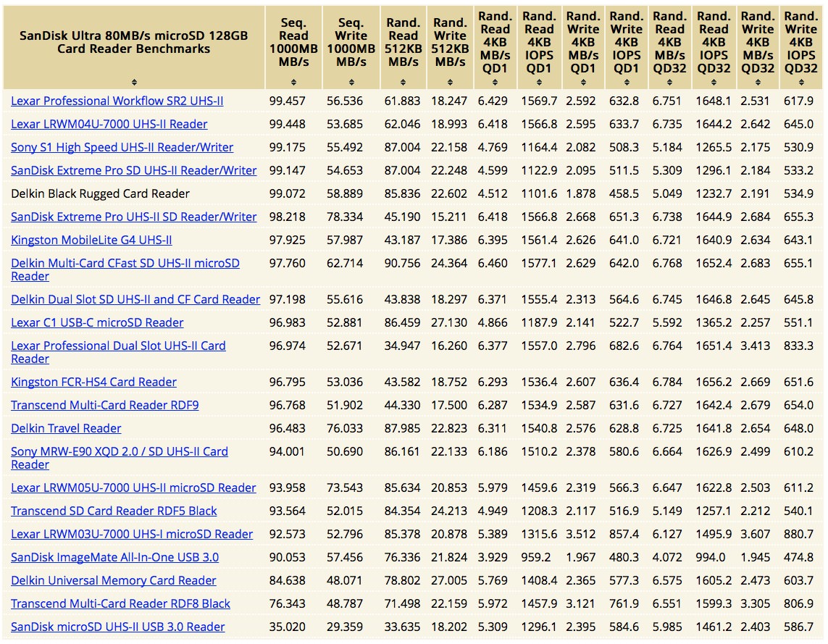The height and width of the screenshot is (644, 828).
Task: Open Transcend SD Card Reader RDF5 Black link
Action: point(114,511)
